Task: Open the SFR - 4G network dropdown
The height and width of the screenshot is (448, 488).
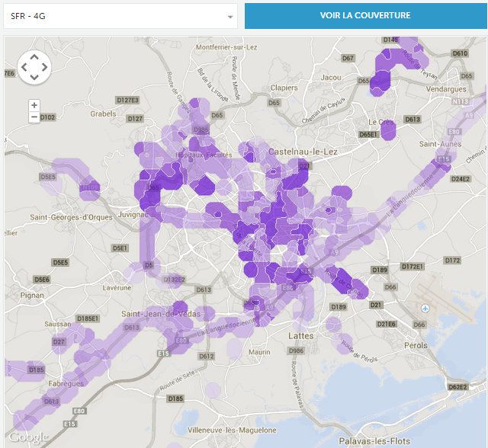Action: click(x=120, y=16)
